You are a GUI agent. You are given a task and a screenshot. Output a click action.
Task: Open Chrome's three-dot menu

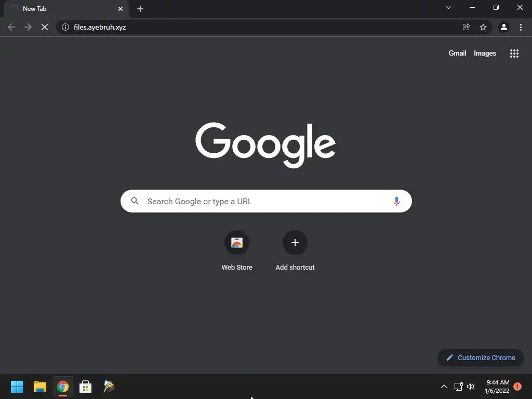521,27
